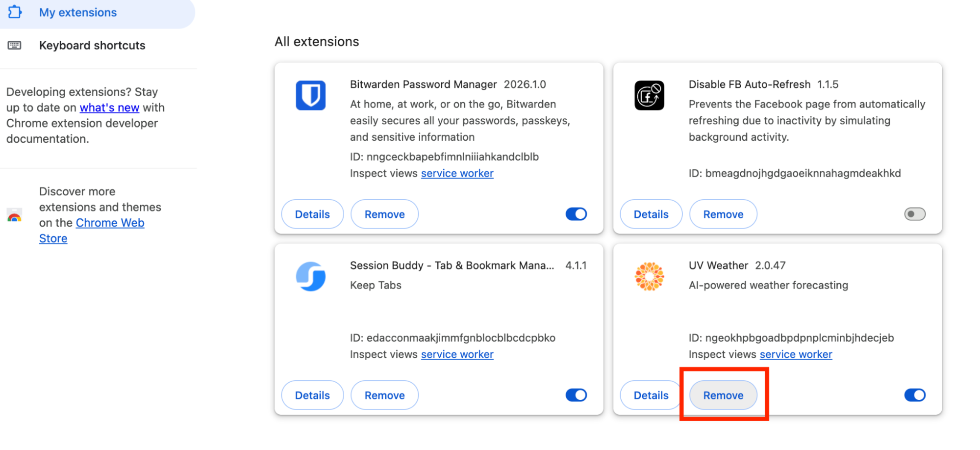Click the puzzle-piece icon beside My extensions
The height and width of the screenshot is (450, 980).
[x=15, y=12]
